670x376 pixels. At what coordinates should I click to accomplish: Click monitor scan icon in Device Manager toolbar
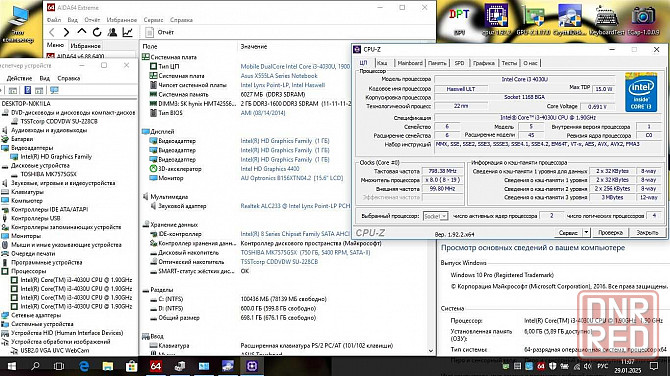54,90
